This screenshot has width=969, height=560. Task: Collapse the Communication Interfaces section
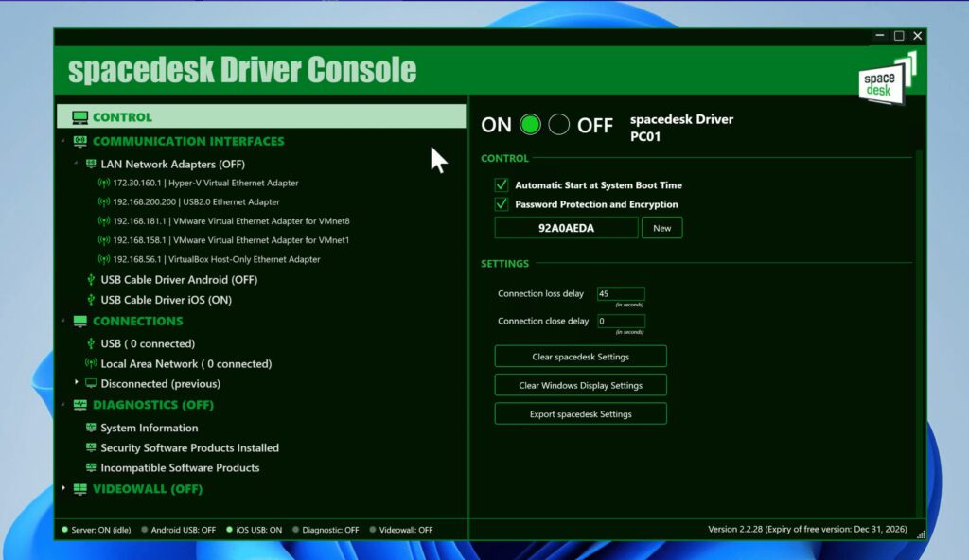[x=63, y=141]
